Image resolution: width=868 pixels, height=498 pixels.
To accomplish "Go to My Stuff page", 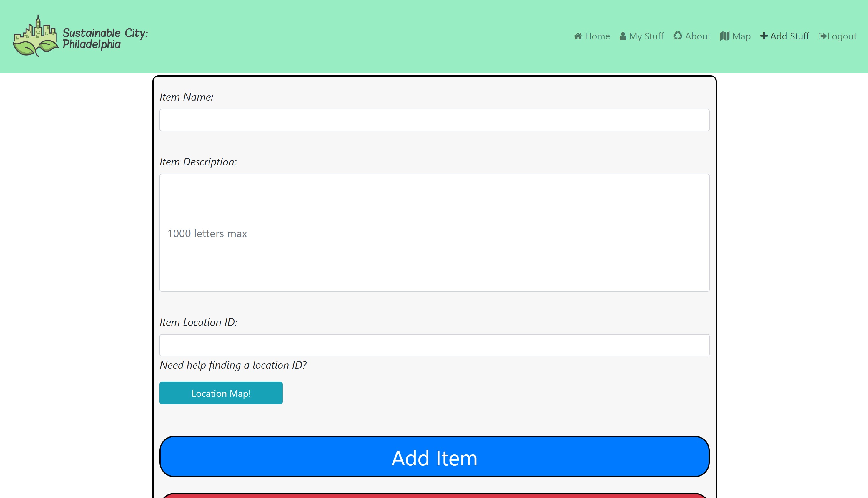I will (x=646, y=36).
